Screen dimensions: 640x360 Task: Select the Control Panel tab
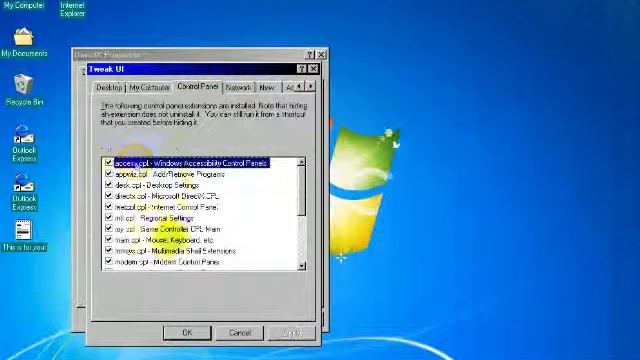tap(198, 87)
